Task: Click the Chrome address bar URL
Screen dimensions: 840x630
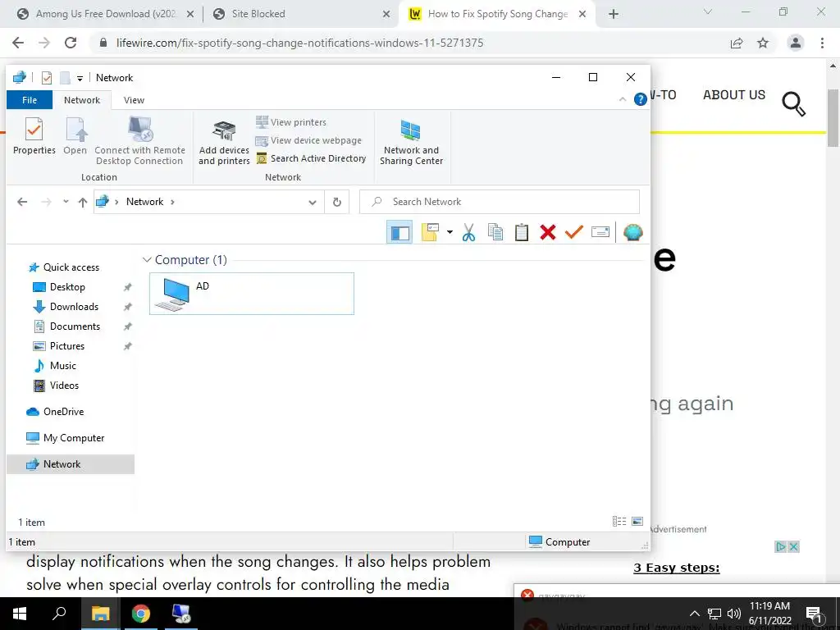Action: tap(299, 43)
